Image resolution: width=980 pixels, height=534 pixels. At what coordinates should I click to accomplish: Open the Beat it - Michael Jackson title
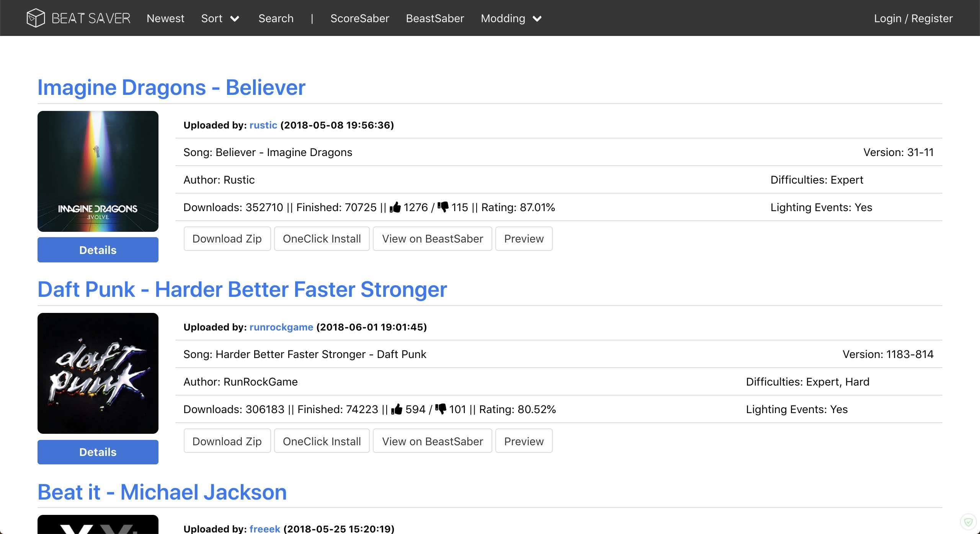point(162,492)
